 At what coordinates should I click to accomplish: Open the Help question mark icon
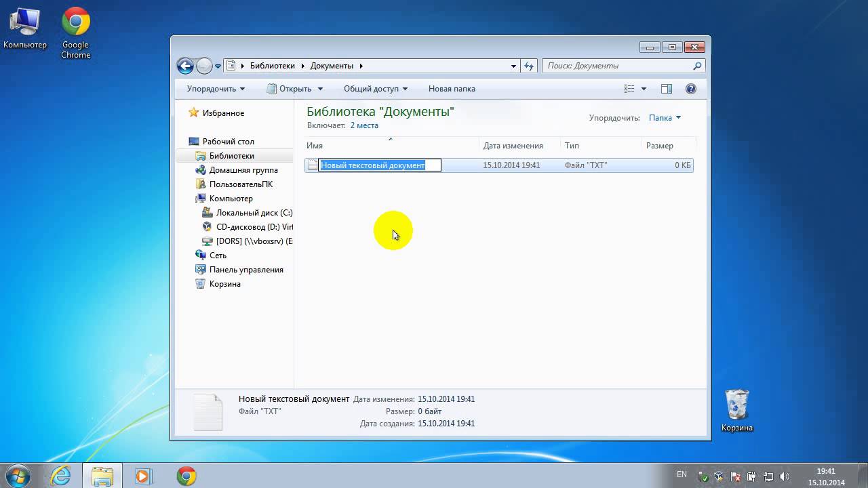(691, 89)
